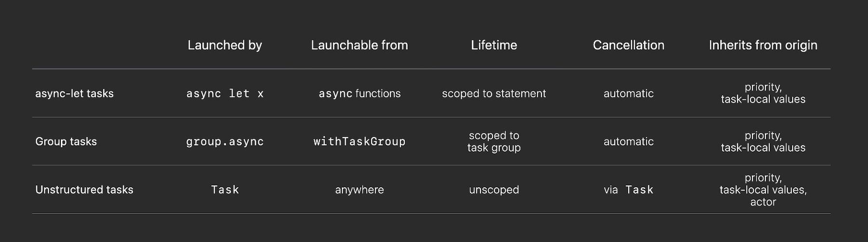Click the 'anywhere' cell
This screenshot has width=868, height=242.
[x=359, y=190]
